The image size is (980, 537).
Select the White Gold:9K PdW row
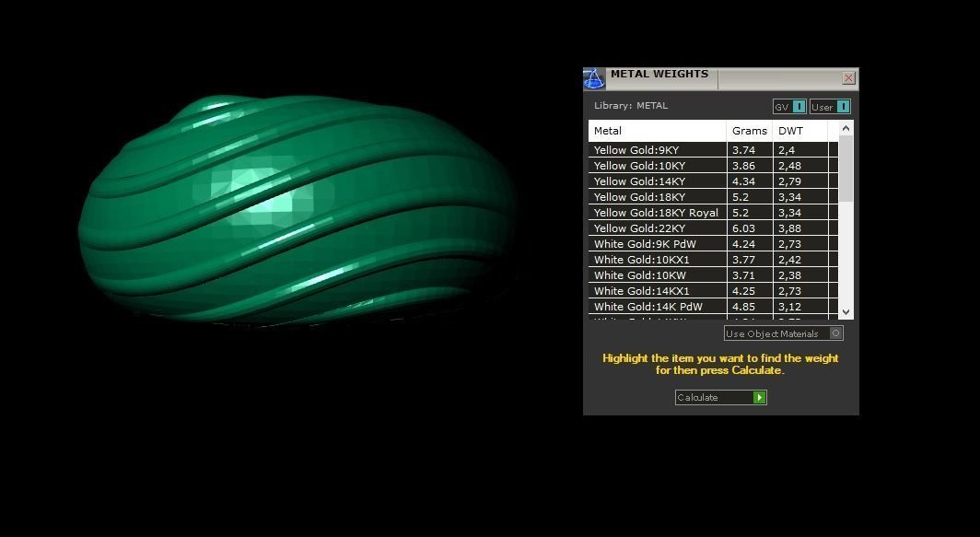[713, 244]
